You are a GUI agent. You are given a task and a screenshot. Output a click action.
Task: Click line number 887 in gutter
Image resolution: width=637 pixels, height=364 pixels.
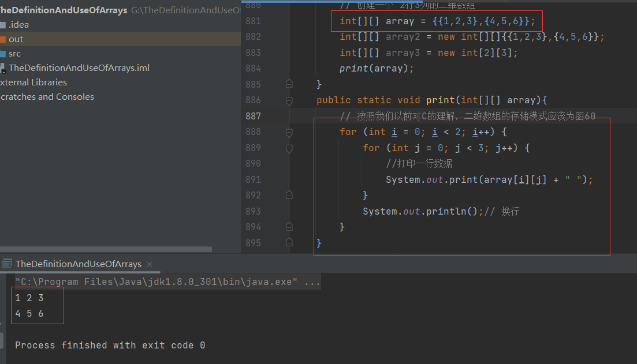pyautogui.click(x=253, y=116)
